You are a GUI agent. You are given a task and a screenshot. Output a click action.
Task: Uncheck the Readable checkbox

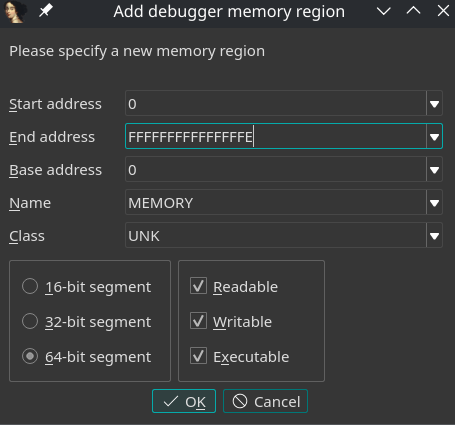click(x=198, y=286)
